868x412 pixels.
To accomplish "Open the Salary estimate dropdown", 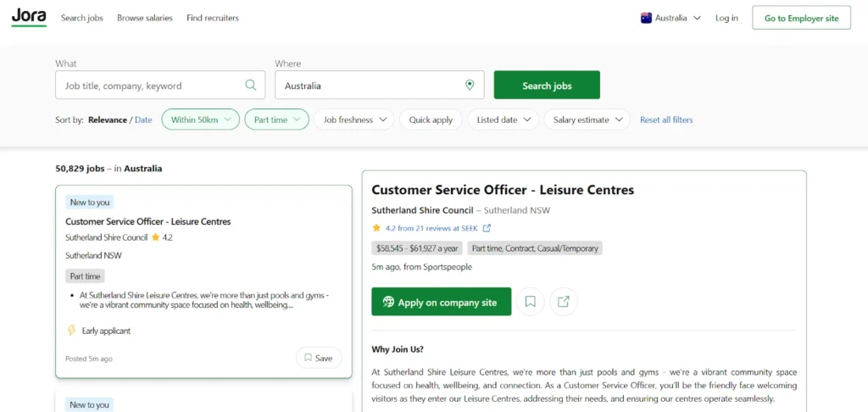I will (x=587, y=120).
